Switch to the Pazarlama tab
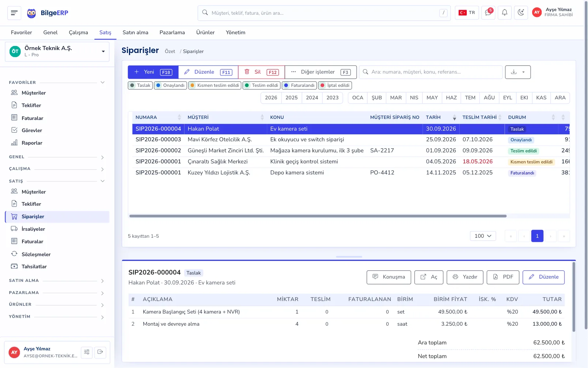 click(172, 32)
